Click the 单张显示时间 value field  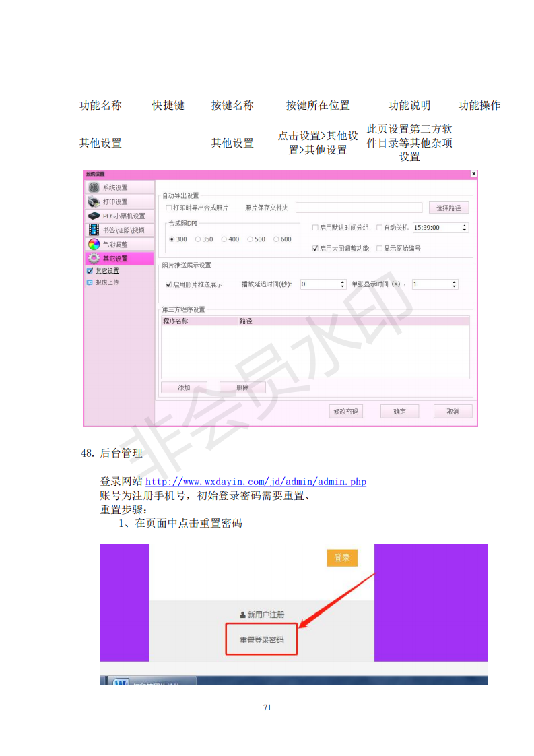pos(431,284)
